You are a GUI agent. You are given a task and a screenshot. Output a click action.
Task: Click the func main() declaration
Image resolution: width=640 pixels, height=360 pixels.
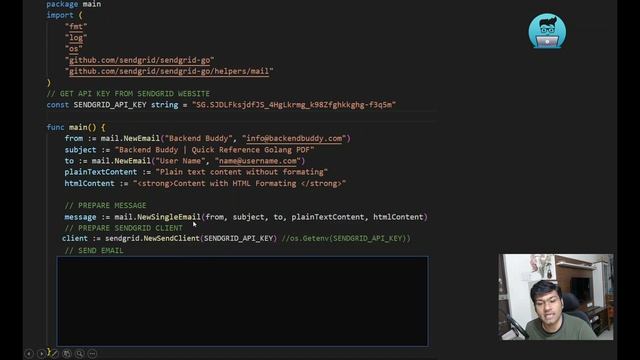coord(76,127)
